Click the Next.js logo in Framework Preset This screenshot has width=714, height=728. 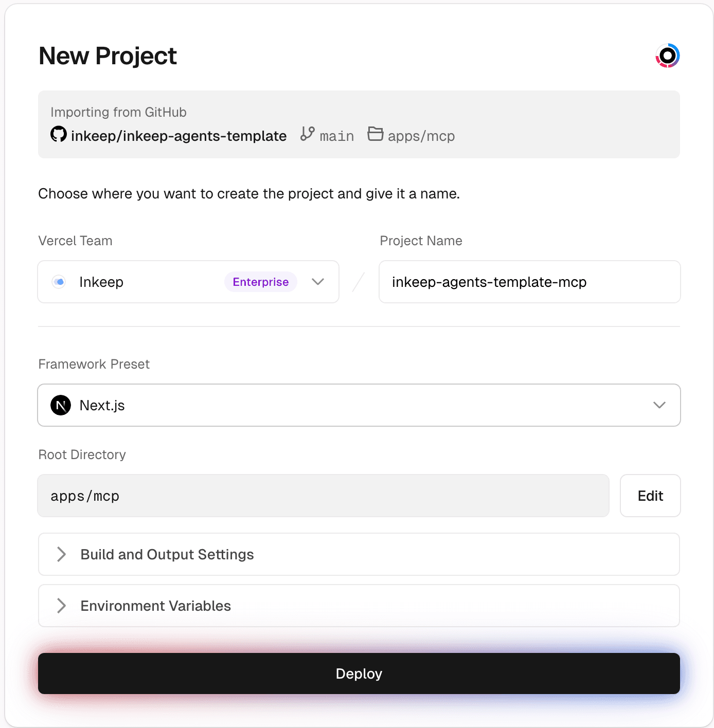point(61,405)
